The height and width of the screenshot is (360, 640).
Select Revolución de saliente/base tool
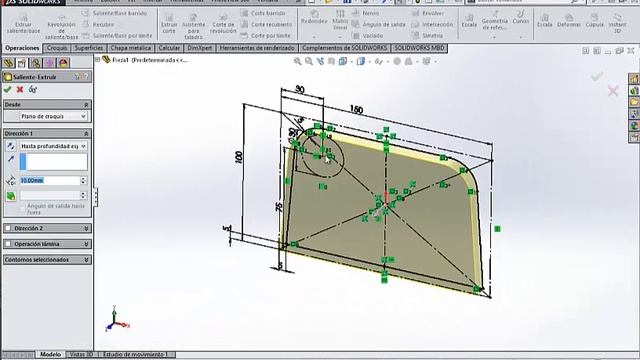(61, 26)
